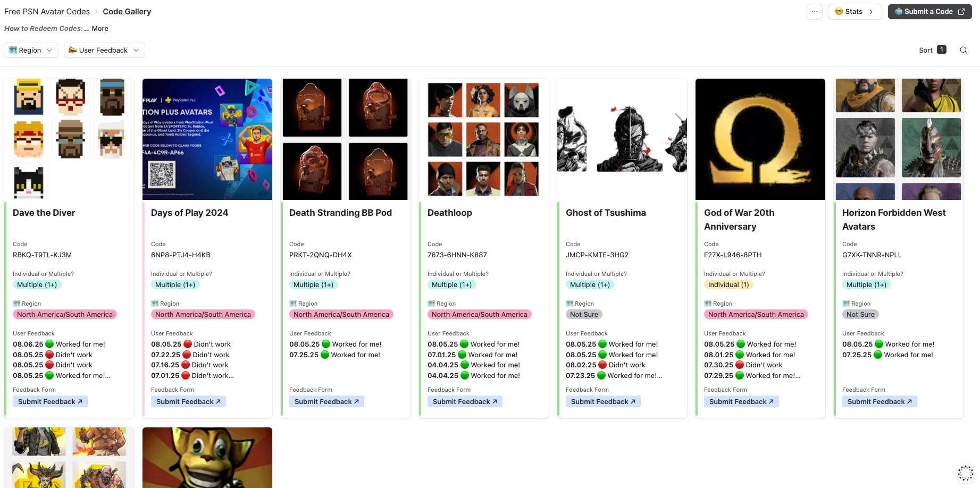Expand the User Feedback filter dropdown

[104, 50]
